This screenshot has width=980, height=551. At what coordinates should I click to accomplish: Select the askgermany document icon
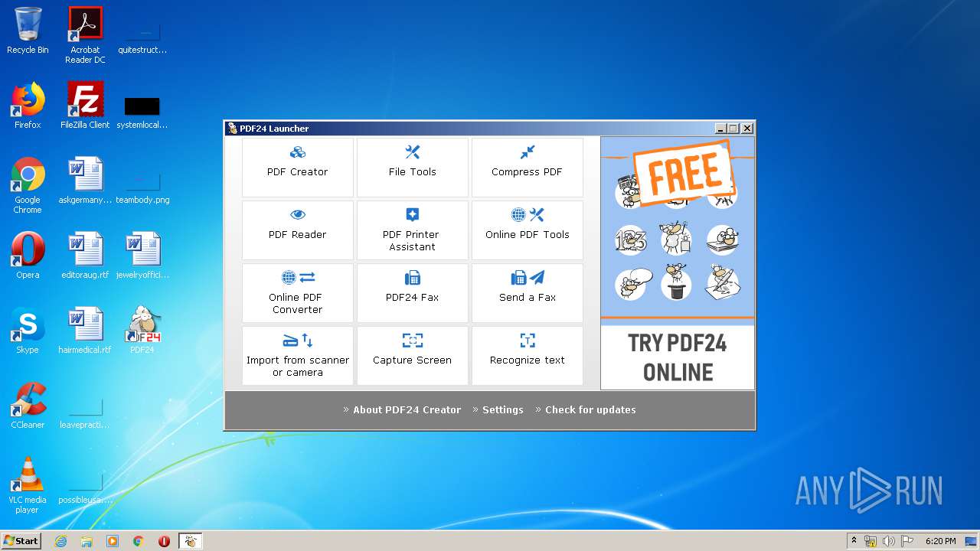pyautogui.click(x=85, y=181)
